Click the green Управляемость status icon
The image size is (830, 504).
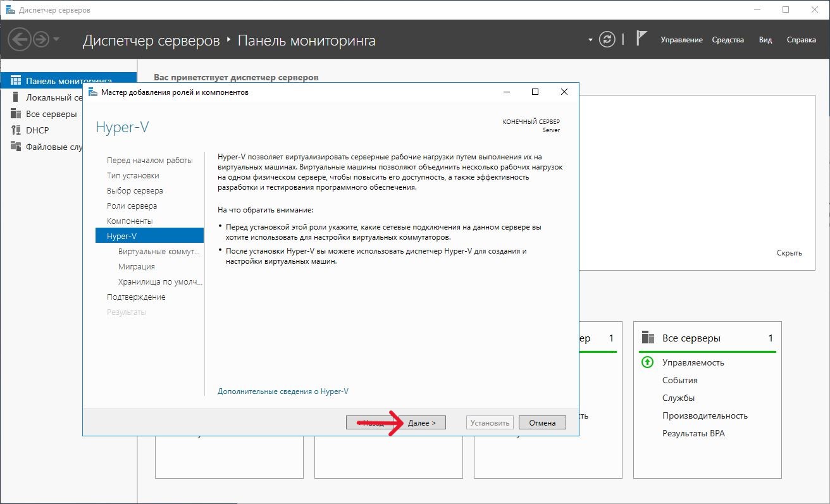point(647,362)
